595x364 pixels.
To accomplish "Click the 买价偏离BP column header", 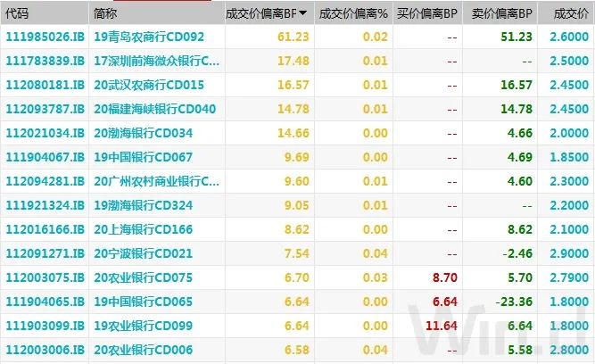I will coord(427,13).
